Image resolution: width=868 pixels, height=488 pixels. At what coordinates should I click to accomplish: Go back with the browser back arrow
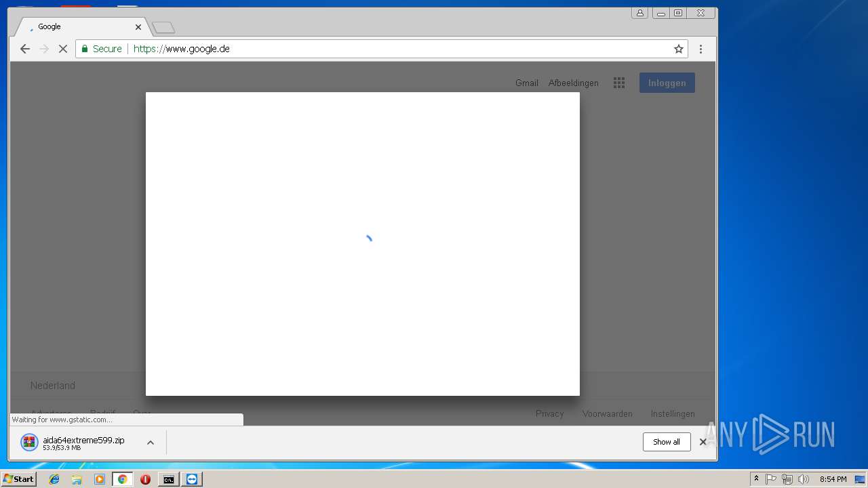25,49
